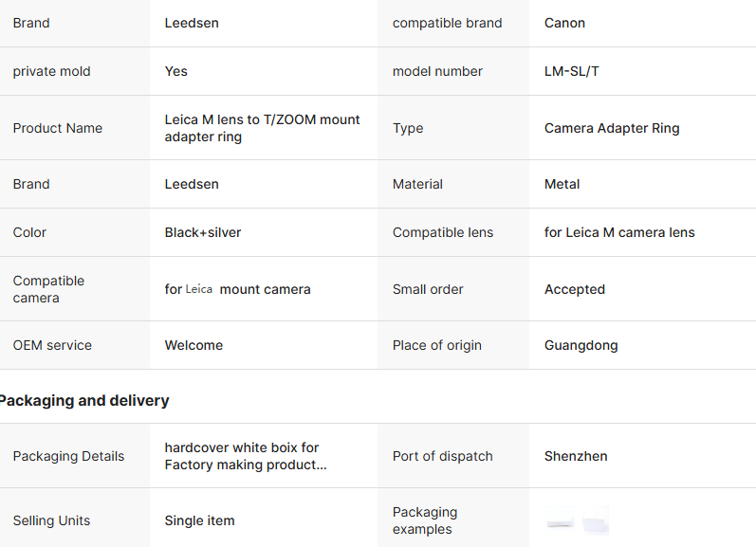
Task: Click the 'Accepted' small order value
Action: coord(574,289)
